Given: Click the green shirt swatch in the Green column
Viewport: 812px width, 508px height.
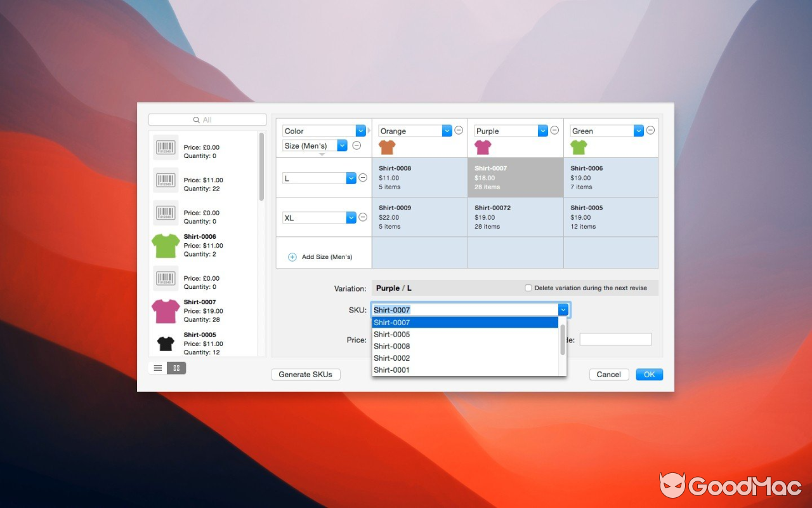Looking at the screenshot, I should tap(578, 147).
